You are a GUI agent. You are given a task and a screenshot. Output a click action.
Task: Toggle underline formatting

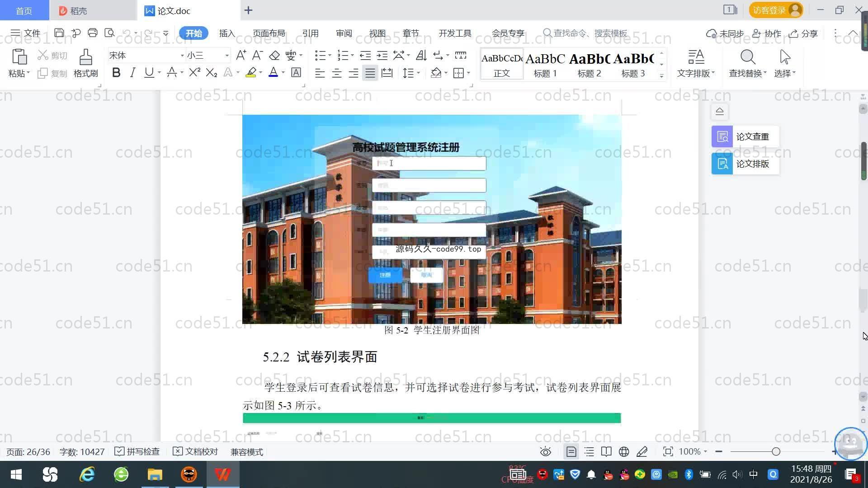(x=149, y=72)
